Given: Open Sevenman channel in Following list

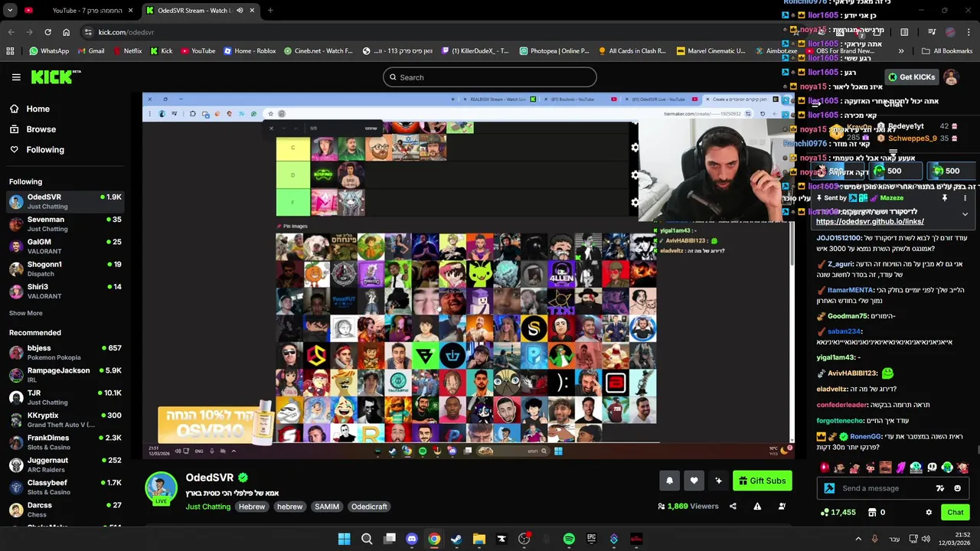Looking at the screenshot, I should click(x=64, y=224).
